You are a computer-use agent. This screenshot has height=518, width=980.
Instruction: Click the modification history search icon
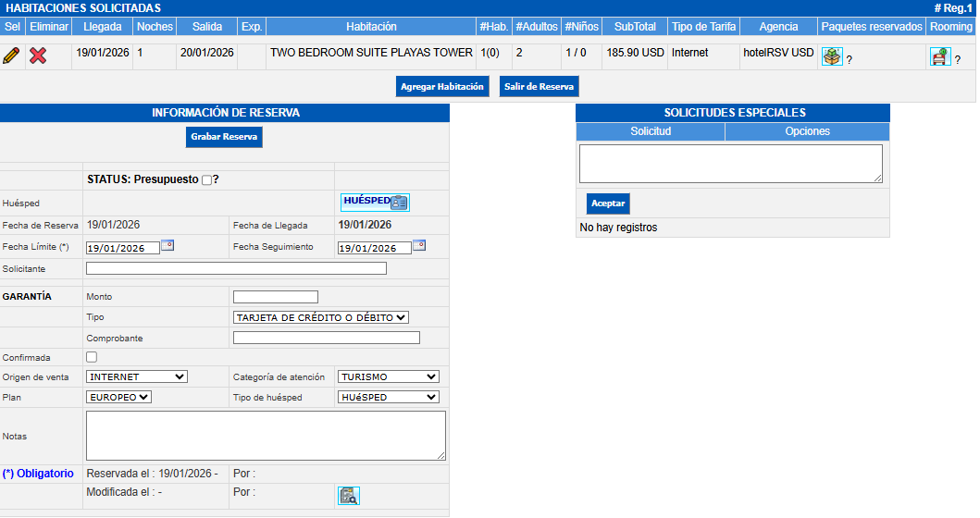click(349, 496)
